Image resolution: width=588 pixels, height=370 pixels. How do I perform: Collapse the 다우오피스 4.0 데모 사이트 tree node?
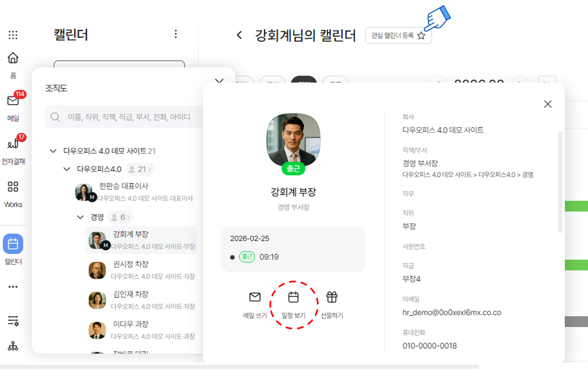click(x=53, y=151)
